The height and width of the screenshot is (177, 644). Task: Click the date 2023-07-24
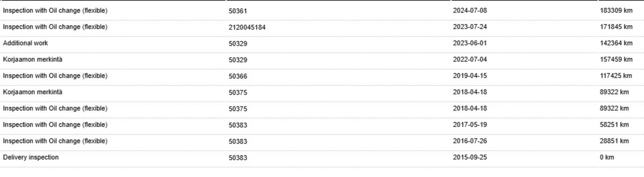pos(470,27)
